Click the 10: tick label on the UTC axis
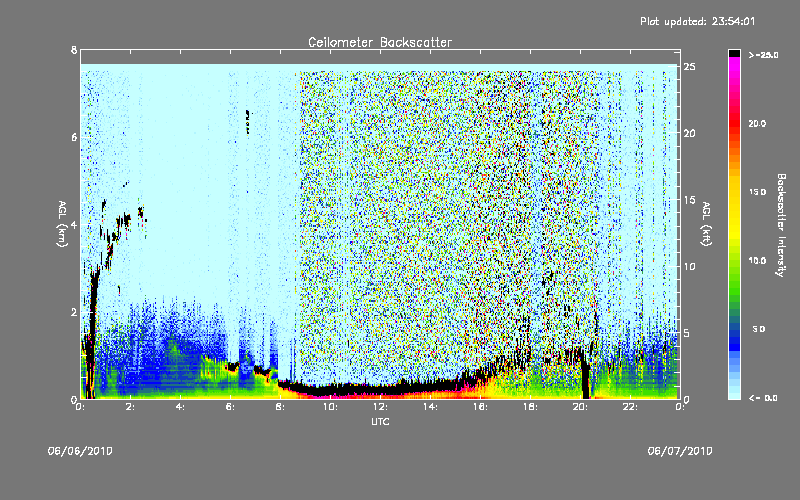Viewport: 800px width, 500px height. 330,407
